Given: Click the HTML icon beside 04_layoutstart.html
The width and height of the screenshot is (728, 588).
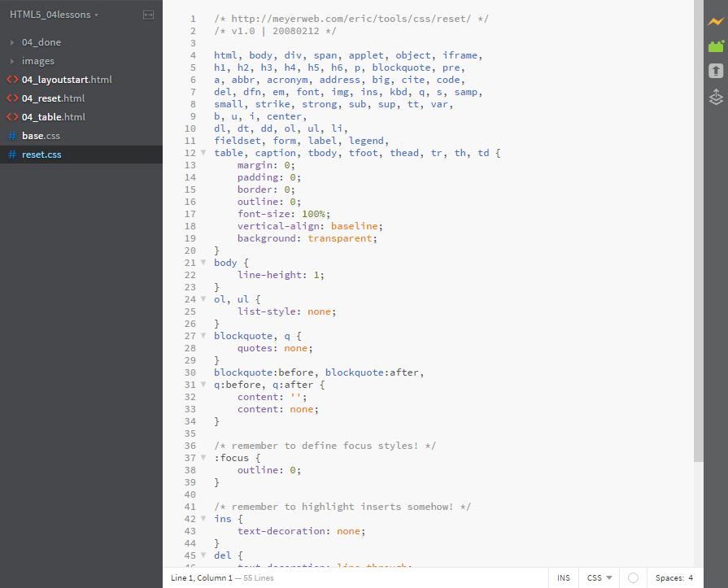Looking at the screenshot, I should (12, 80).
